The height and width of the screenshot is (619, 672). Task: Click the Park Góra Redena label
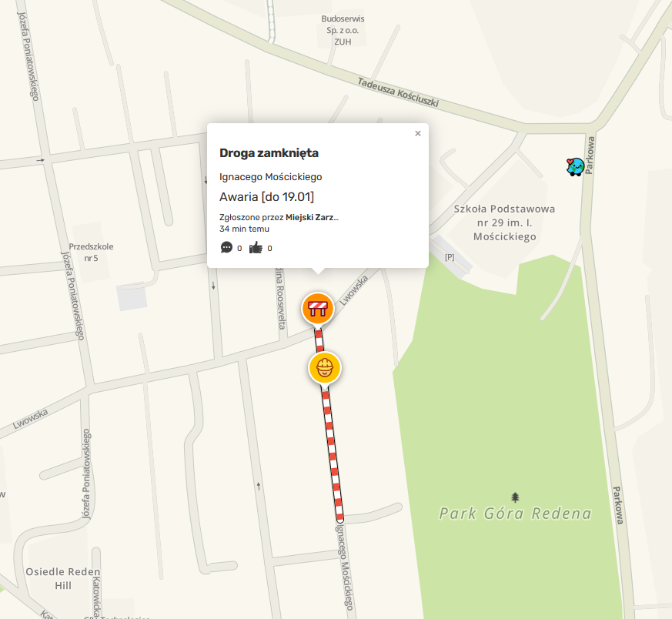[x=515, y=514]
